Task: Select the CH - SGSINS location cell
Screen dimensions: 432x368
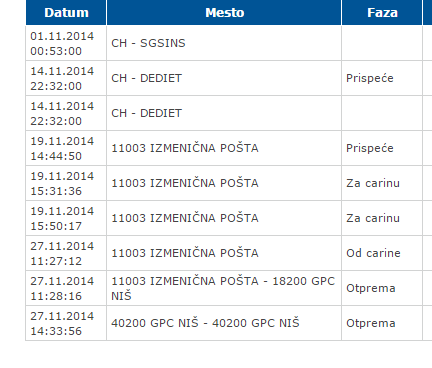Action: (x=224, y=43)
